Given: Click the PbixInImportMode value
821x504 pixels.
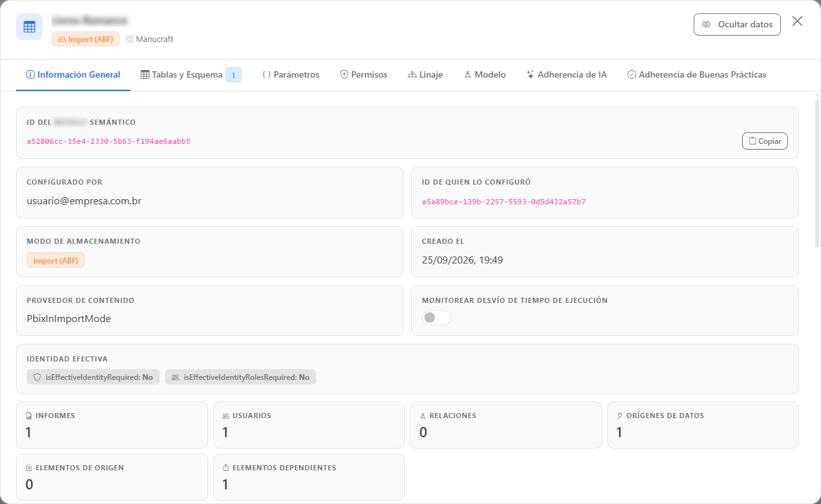Looking at the screenshot, I should point(69,319).
